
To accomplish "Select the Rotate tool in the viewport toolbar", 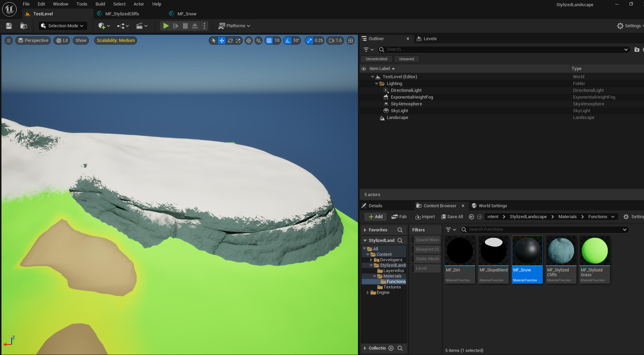I will (x=230, y=40).
